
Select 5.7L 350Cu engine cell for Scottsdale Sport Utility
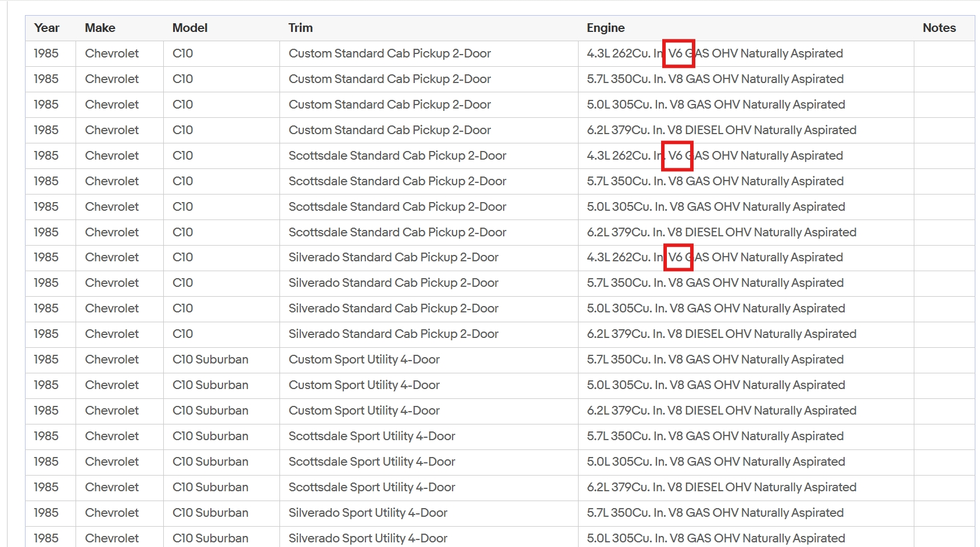(x=746, y=436)
